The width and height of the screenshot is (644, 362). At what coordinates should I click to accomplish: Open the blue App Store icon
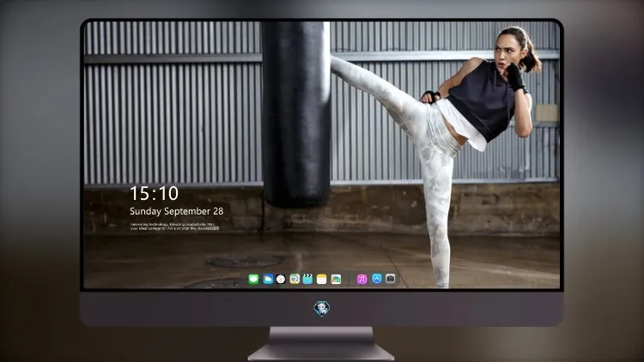(x=377, y=279)
